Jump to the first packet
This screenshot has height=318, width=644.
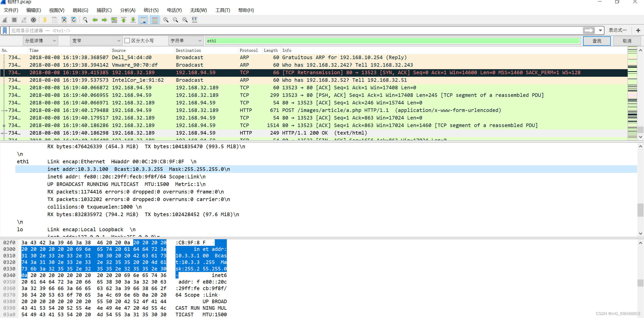click(124, 20)
